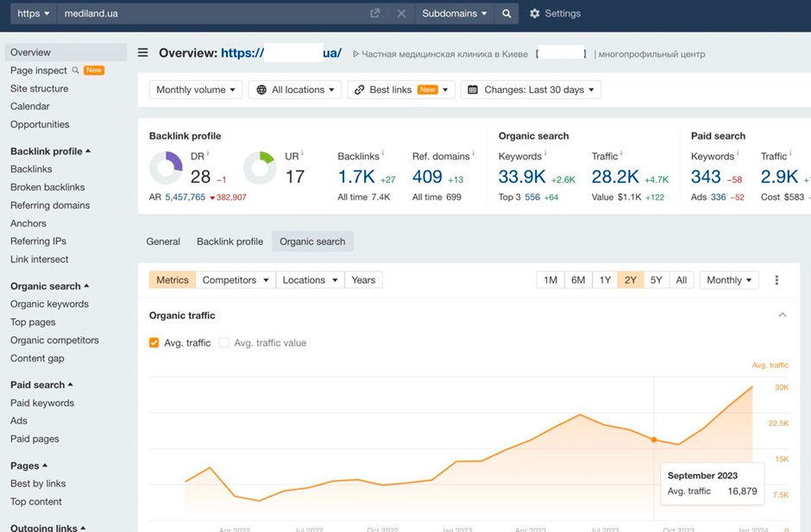Image resolution: width=811 pixels, height=532 pixels.
Task: Set chart range to 6M
Action: (578, 279)
